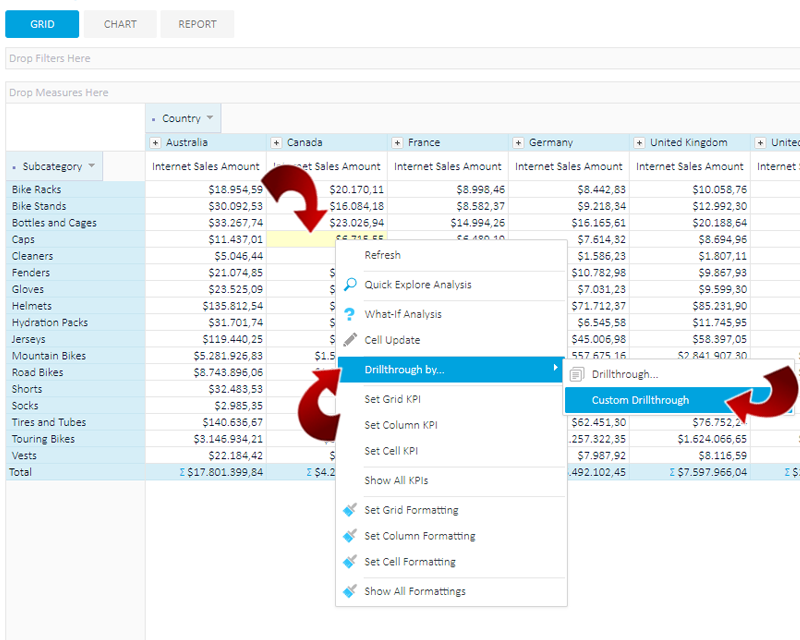Click the Set Cell Formatting brush icon
Viewport: 800px width, 640px height.
(349, 561)
